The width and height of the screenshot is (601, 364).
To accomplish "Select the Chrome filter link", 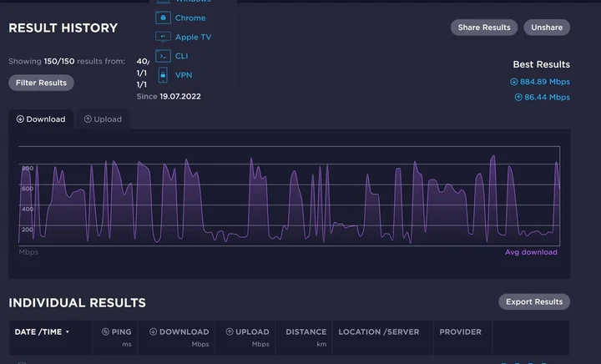I will click(190, 18).
